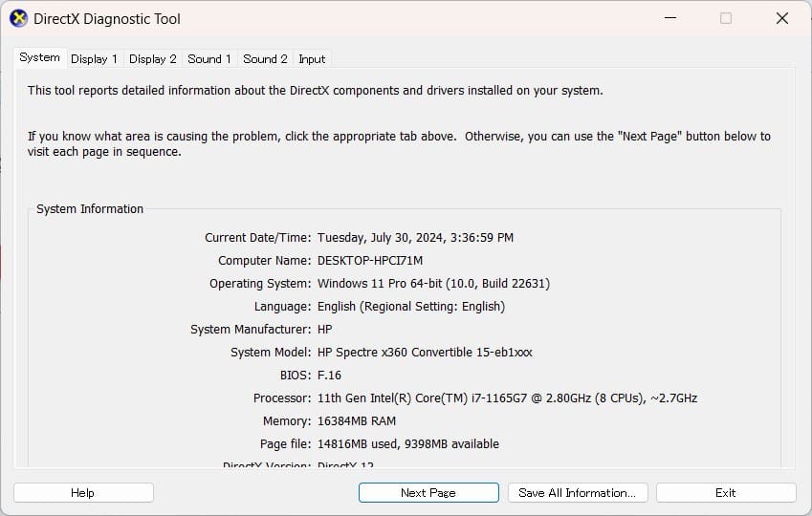Click '14816MB used, 9398MB available'
This screenshot has width=812, height=516.
click(x=408, y=444)
